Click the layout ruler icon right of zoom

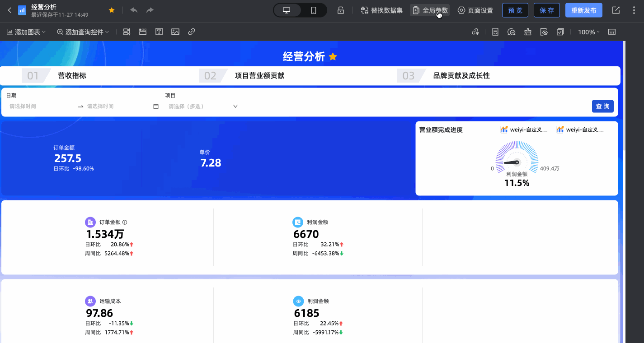(x=612, y=32)
